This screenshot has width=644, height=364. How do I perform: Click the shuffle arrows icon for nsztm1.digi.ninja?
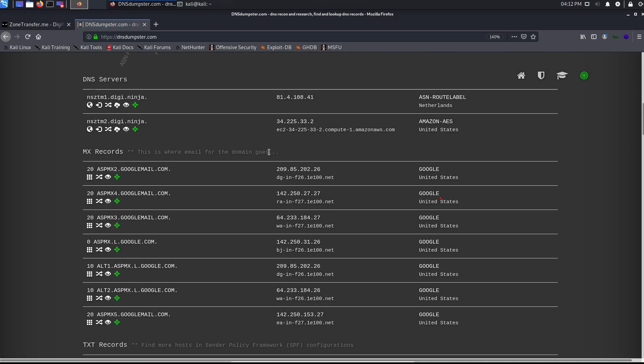pos(108,105)
